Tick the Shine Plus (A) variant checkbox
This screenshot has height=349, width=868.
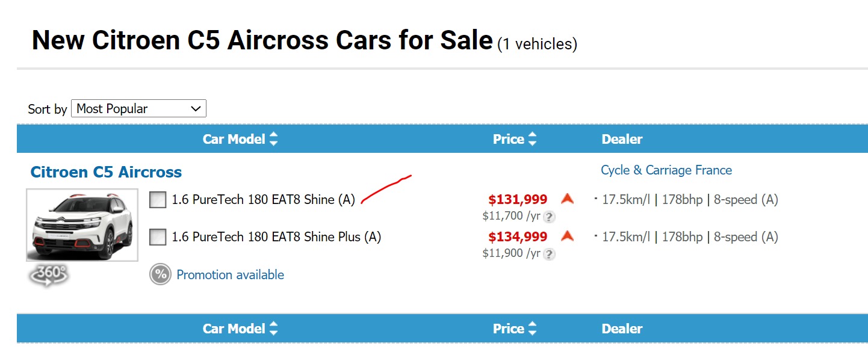[x=158, y=237]
